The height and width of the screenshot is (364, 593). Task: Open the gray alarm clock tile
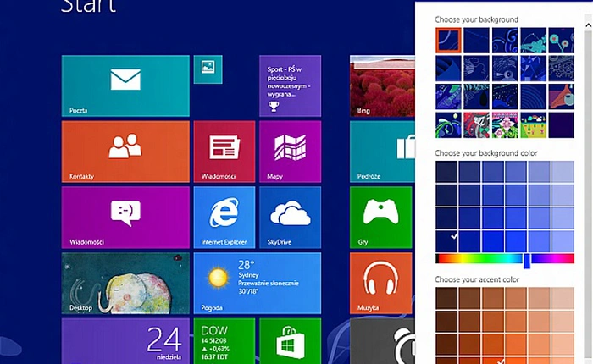click(x=382, y=341)
